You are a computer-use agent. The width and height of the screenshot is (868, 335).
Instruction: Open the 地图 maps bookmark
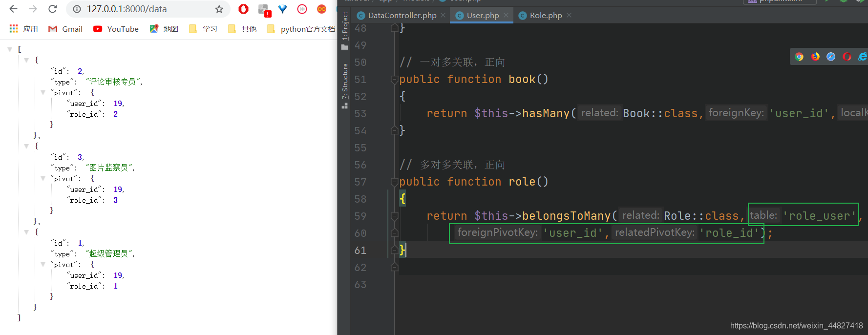click(164, 29)
